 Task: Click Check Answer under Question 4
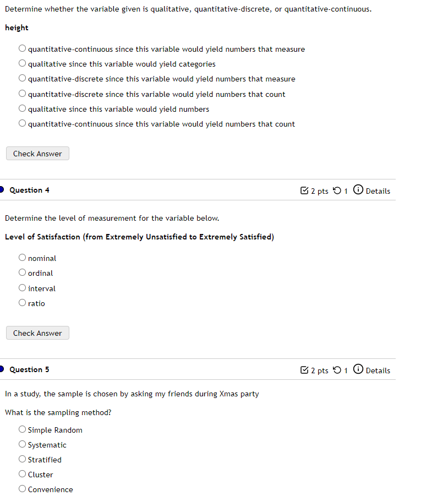37,333
